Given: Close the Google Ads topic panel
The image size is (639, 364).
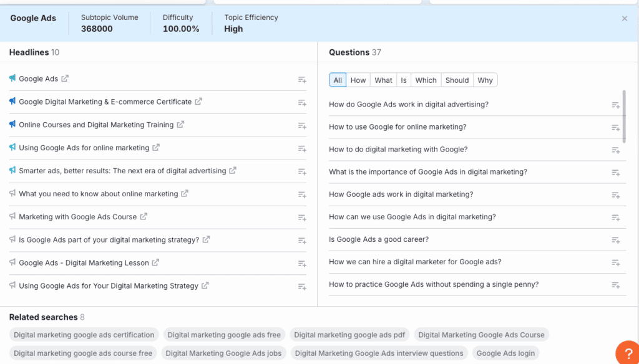Looking at the screenshot, I should click(x=625, y=19).
